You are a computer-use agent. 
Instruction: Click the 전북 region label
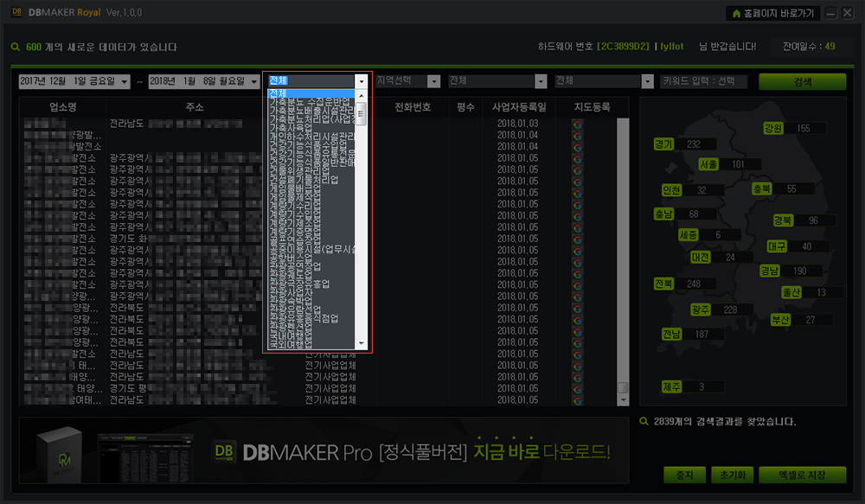click(x=663, y=284)
